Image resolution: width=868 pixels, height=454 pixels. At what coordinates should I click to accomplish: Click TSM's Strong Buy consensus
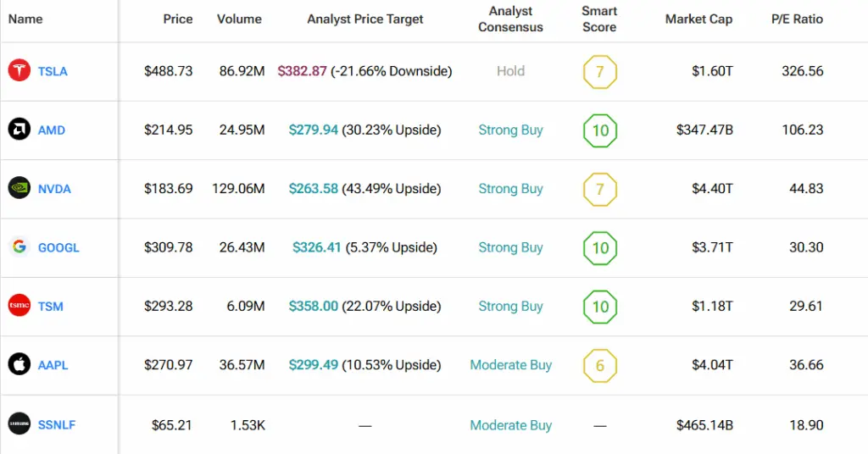pos(510,307)
